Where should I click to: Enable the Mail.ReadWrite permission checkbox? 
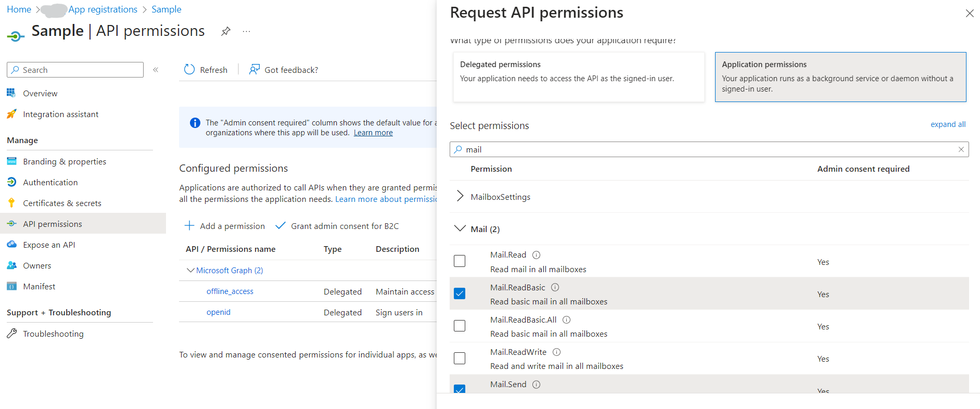(460, 358)
